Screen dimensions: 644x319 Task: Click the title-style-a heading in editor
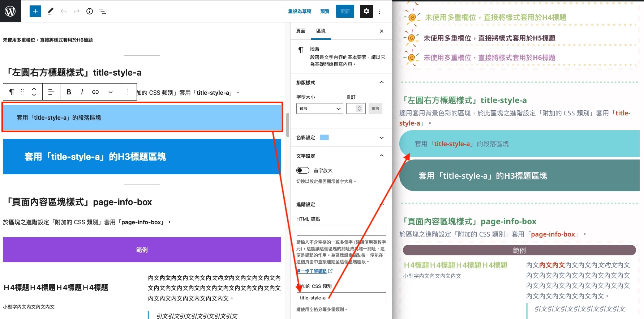[x=72, y=72]
